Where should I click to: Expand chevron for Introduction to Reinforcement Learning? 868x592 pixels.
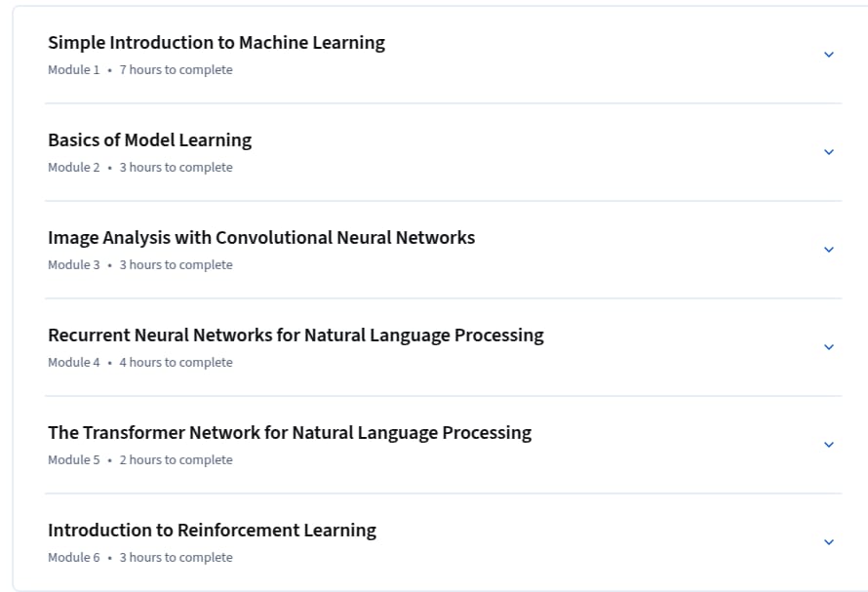829,541
